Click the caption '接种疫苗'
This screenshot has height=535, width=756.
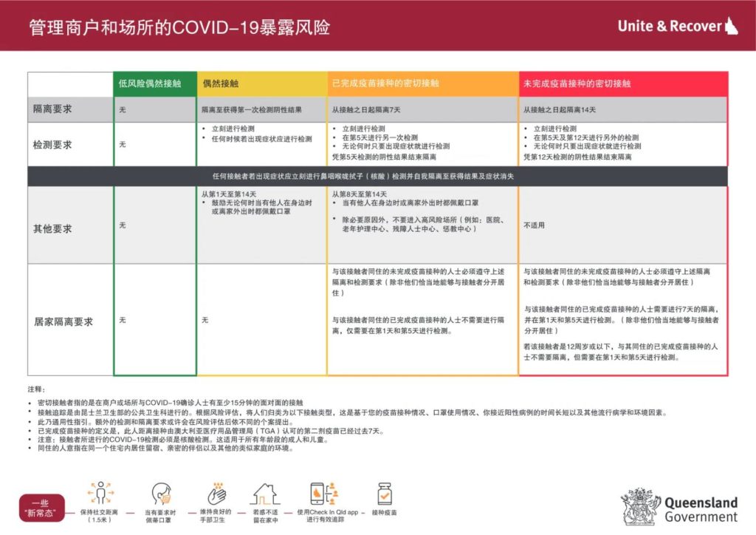[x=384, y=512]
